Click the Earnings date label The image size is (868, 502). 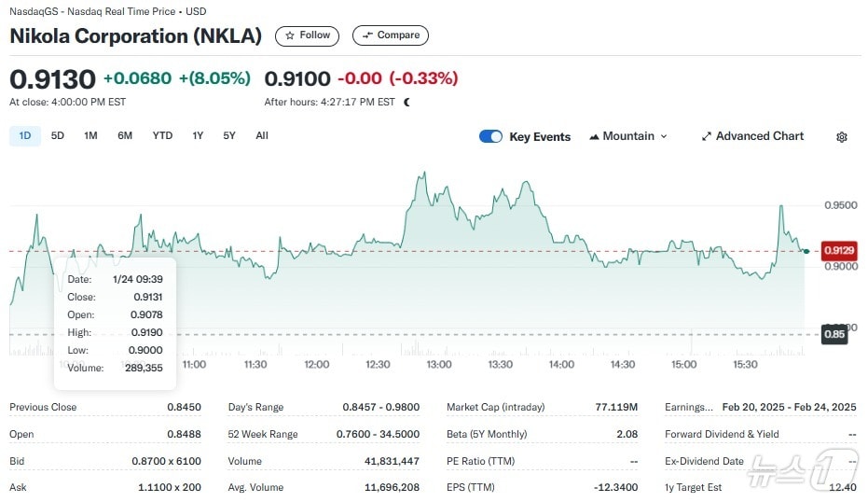pyautogui.click(x=688, y=407)
